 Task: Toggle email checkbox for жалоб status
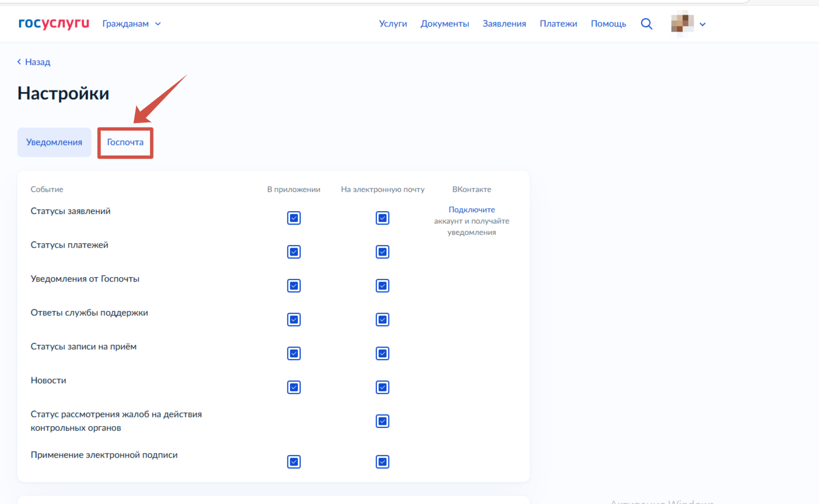click(383, 422)
